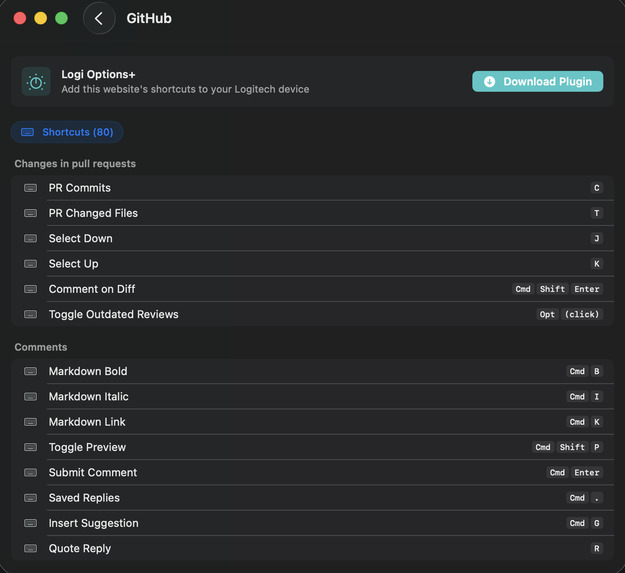Viewport: 625px width, 573px height.
Task: Click keyboard icon beside Toggle Outdated Reviews
Action: pyautogui.click(x=30, y=314)
